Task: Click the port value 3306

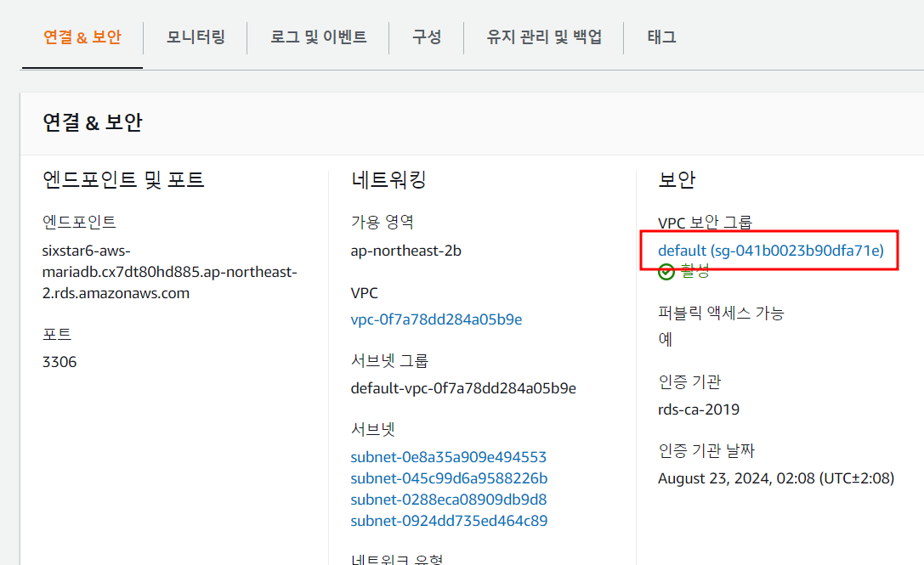Action: click(x=60, y=362)
